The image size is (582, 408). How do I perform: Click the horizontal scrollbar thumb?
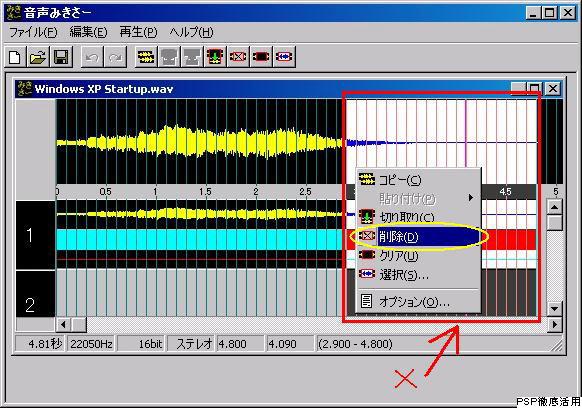(79, 325)
